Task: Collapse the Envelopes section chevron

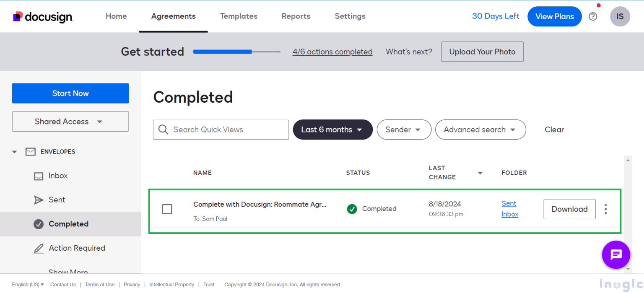Action: point(14,151)
